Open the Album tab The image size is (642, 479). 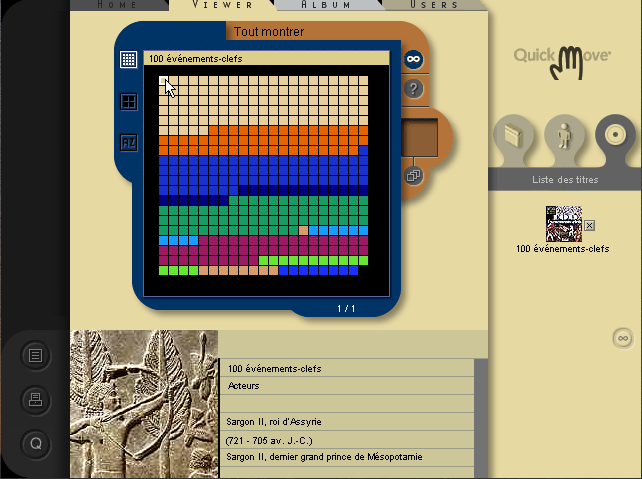click(x=327, y=5)
